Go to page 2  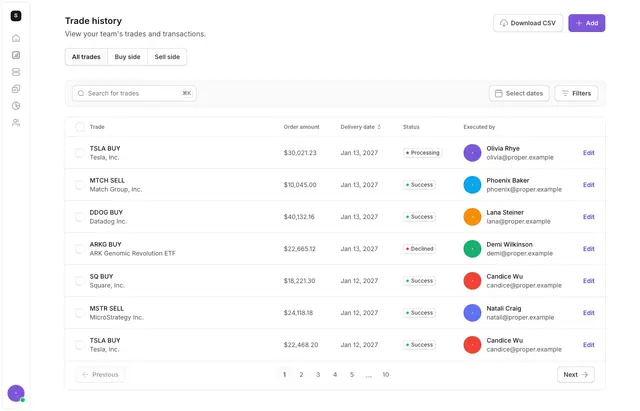tap(301, 375)
